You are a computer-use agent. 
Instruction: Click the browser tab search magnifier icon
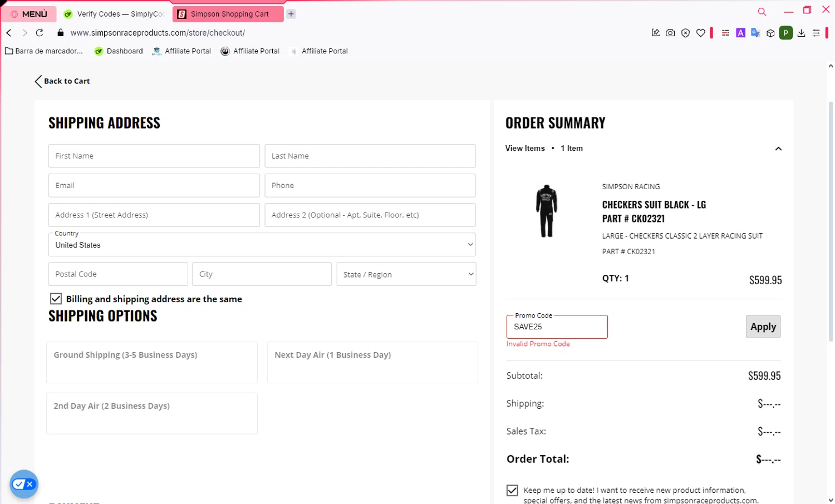point(762,12)
